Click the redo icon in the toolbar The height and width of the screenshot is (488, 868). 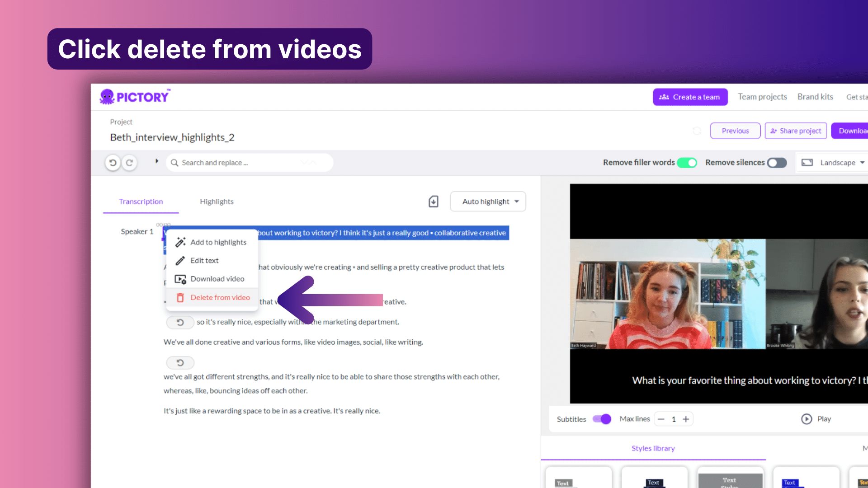pos(130,162)
